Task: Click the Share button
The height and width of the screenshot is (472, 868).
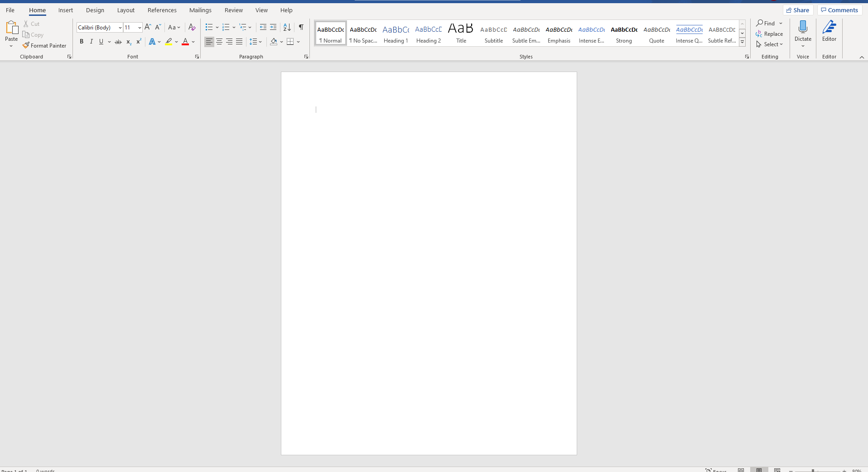Action: point(798,10)
